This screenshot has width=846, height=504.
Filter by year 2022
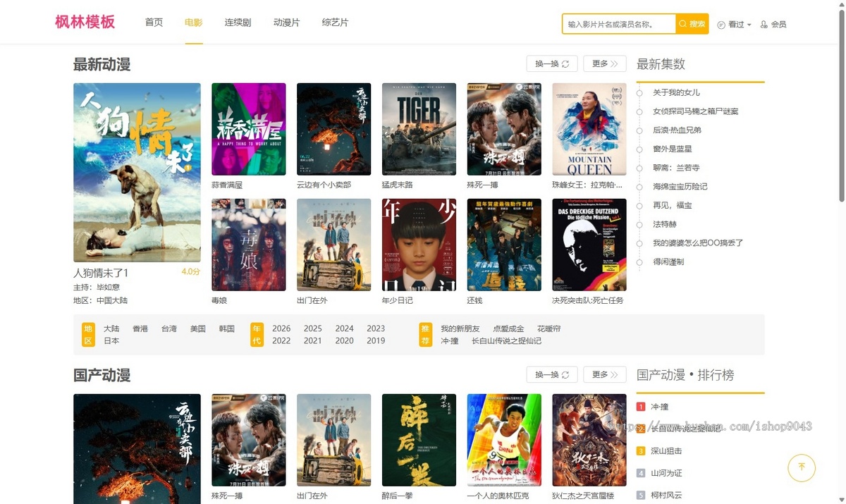pyautogui.click(x=281, y=340)
